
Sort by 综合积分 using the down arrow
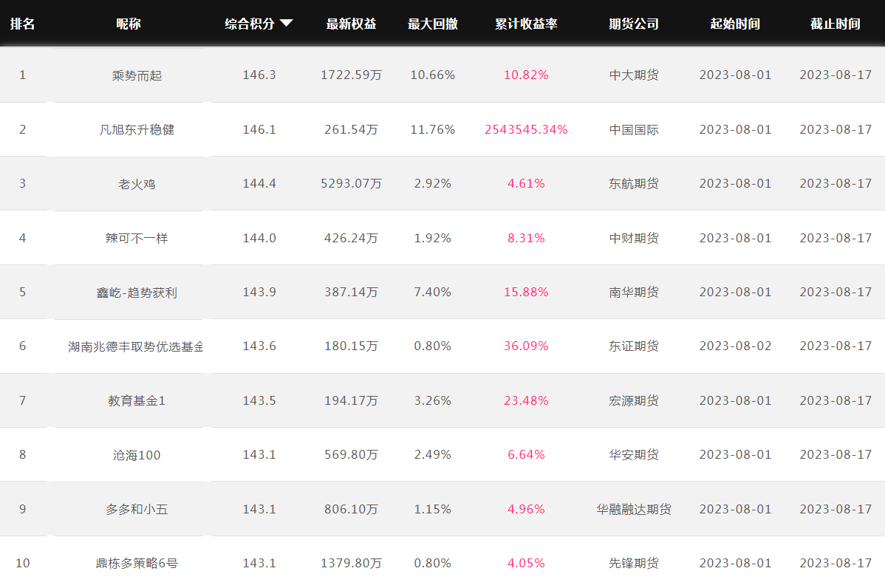(x=286, y=23)
